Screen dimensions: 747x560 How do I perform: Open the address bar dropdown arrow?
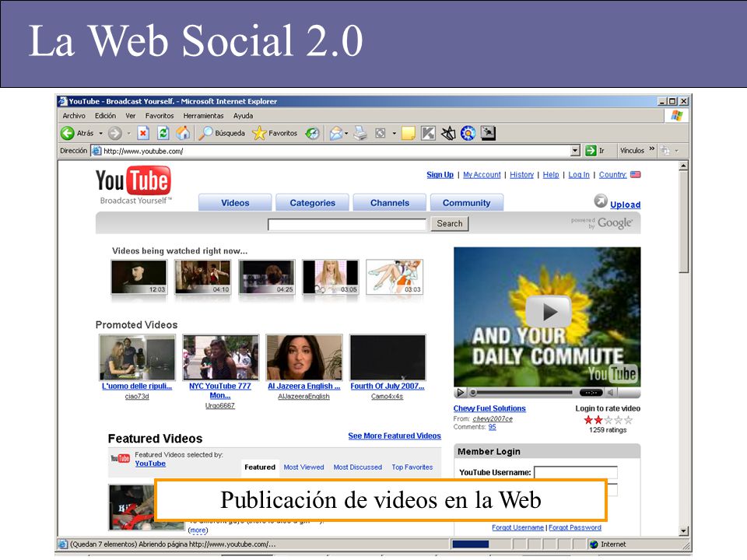pyautogui.click(x=576, y=151)
